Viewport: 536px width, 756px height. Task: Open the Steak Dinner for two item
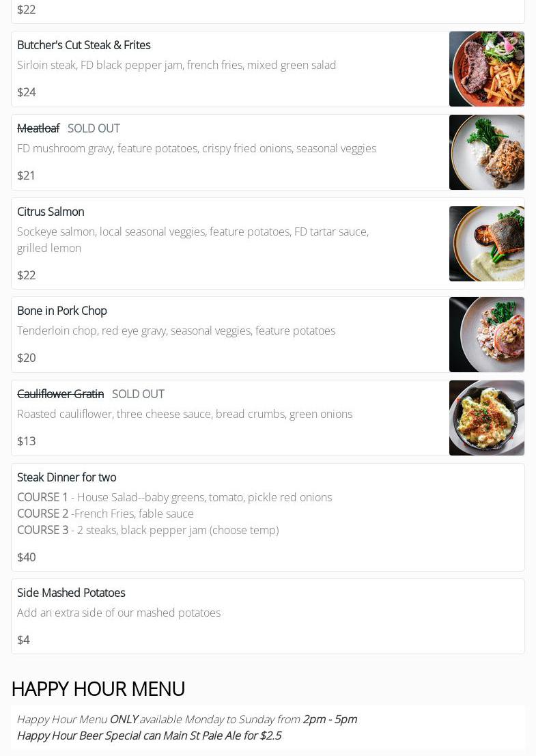pyautogui.click(x=66, y=477)
